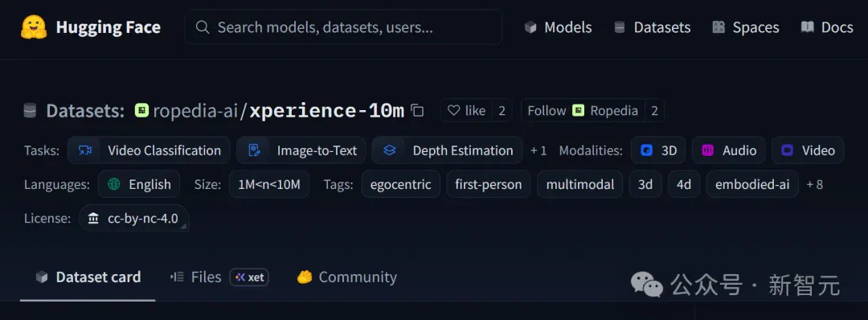Focus the Search models, datasets, users field
This screenshot has height=320, width=868.
coord(343,27)
